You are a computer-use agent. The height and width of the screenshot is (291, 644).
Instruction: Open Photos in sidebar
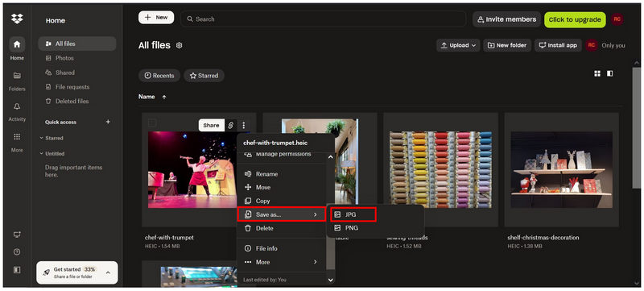point(77,58)
